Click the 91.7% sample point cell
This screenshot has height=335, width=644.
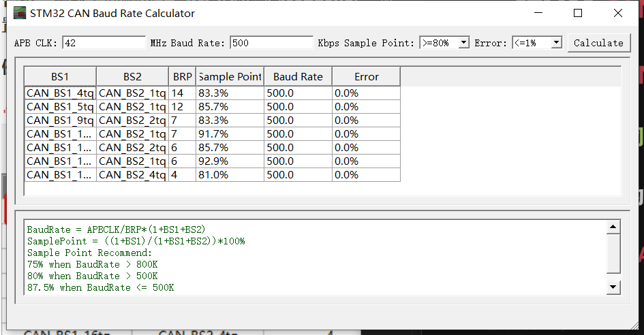coord(230,134)
